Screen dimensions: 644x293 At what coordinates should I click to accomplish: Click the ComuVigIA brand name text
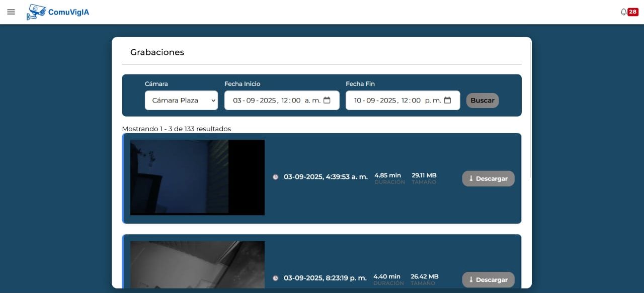click(x=68, y=12)
